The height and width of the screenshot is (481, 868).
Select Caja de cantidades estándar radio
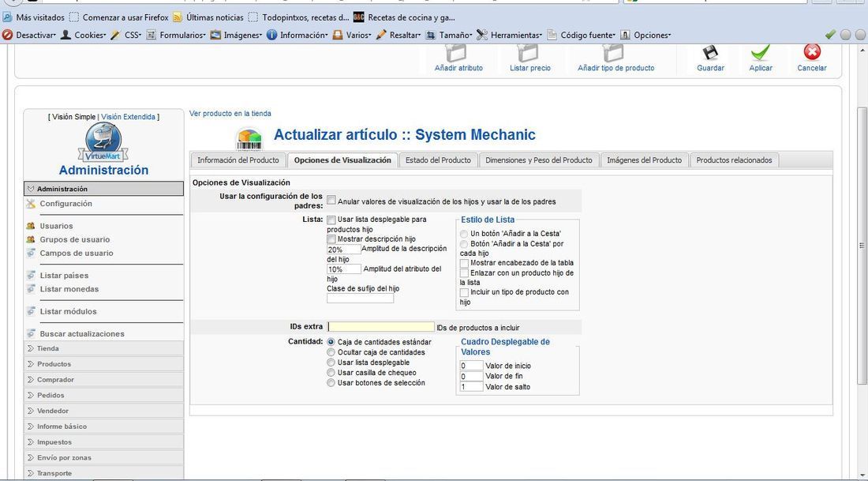[x=331, y=343]
